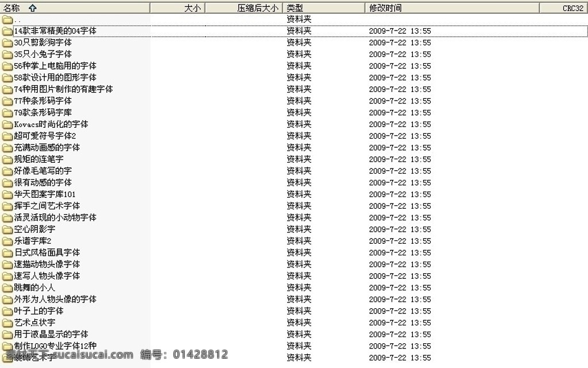
Task: Select the 叶子上的字体 folder name
Action: pyautogui.click(x=38, y=311)
